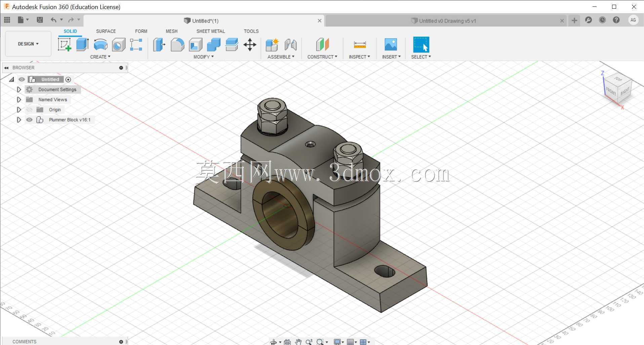Image resolution: width=644 pixels, height=345 pixels.
Task: Collapse the Untitled root node
Action: click(12, 79)
